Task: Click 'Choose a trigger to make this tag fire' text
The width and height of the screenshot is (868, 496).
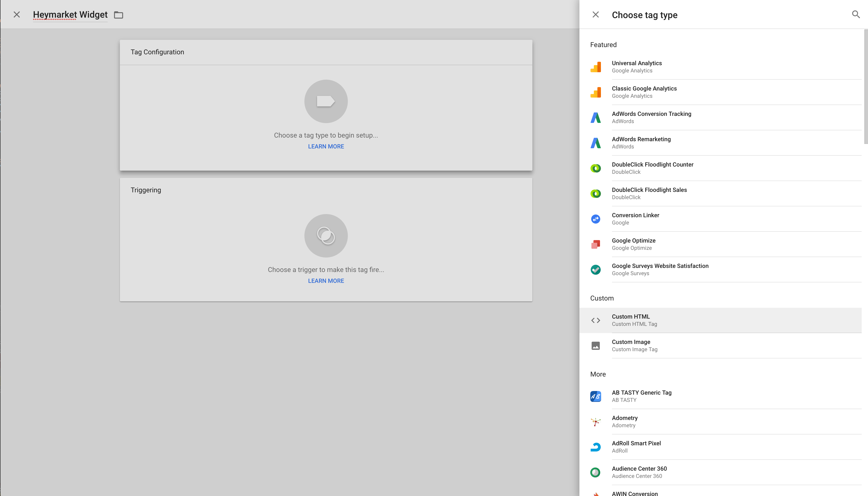Action: (x=326, y=270)
